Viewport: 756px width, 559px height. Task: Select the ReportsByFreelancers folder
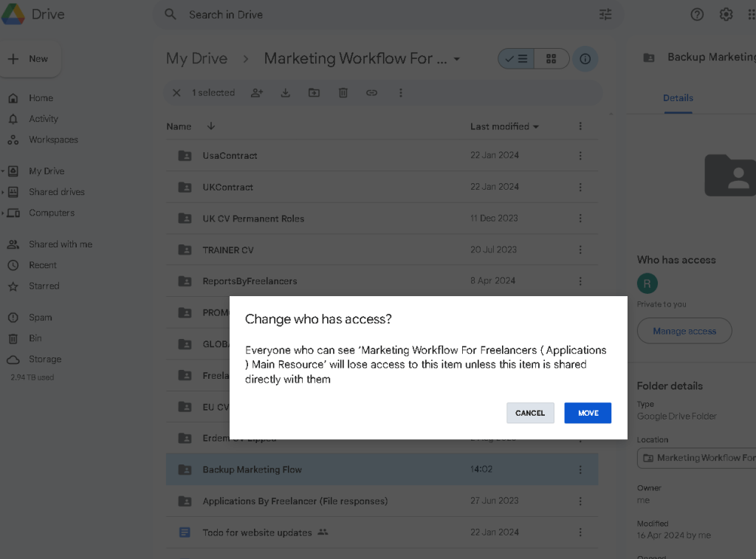pos(382,281)
